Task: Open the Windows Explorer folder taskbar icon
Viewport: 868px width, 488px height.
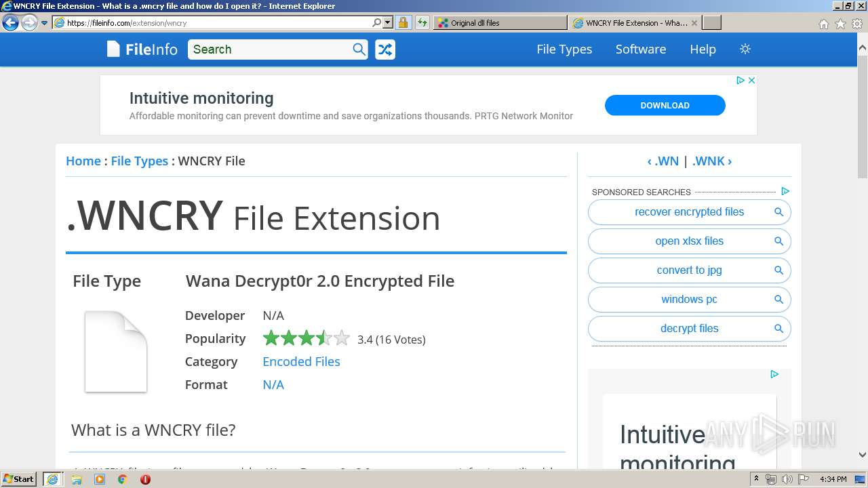Action: point(77,479)
